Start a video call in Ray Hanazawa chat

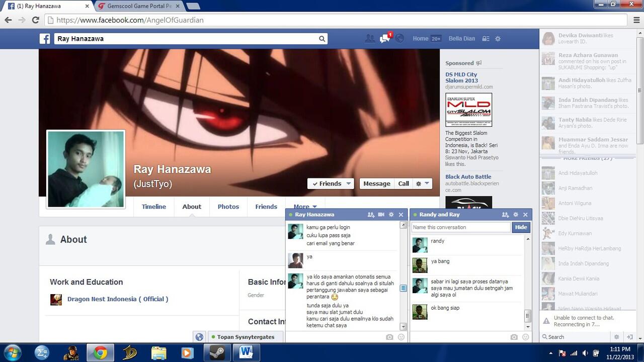coord(381,215)
